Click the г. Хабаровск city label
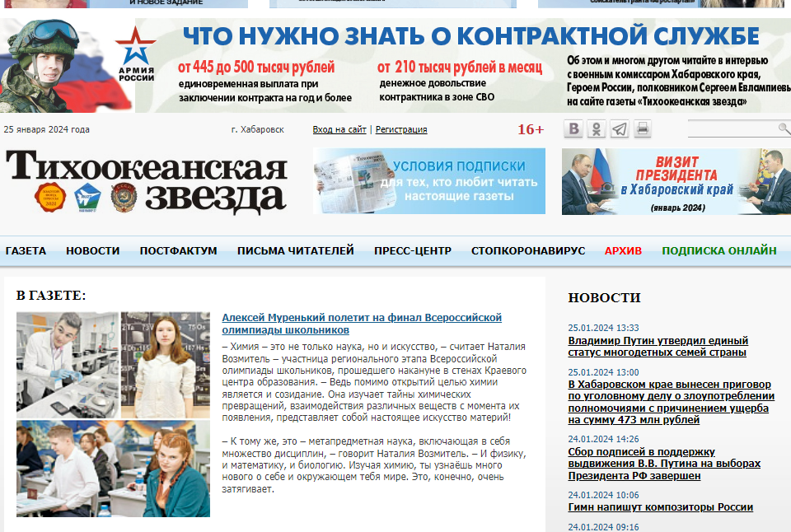 [x=257, y=129]
